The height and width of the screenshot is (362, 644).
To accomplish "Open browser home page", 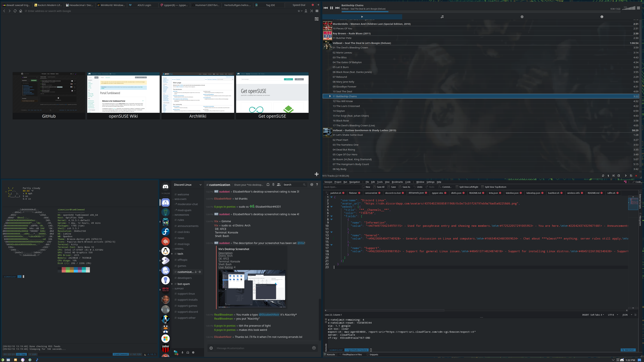I will [20, 11].
